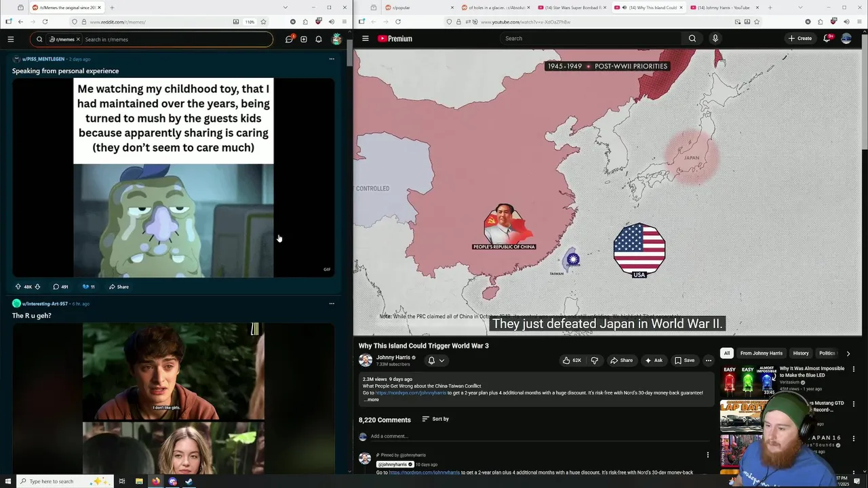Viewport: 868px width, 488px height.
Task: Open 'The R u geh?' post title
Action: 32,316
